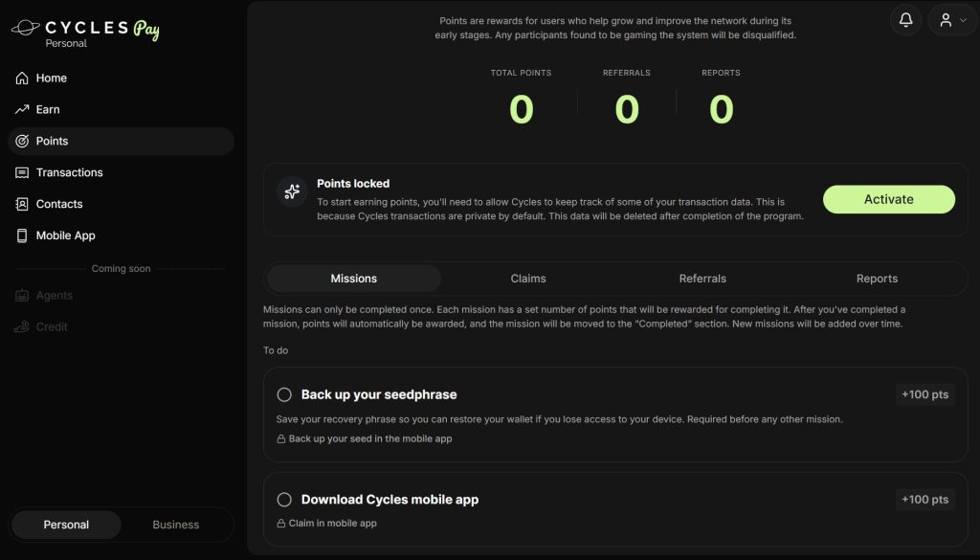This screenshot has height=560, width=980.
Task: Click the 'Download Cycles mobile app' title
Action: tap(390, 500)
